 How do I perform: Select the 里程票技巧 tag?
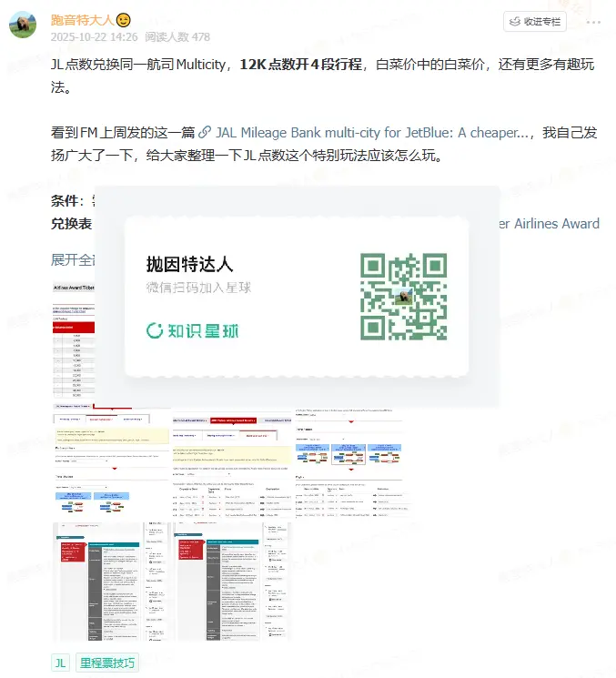tap(107, 663)
